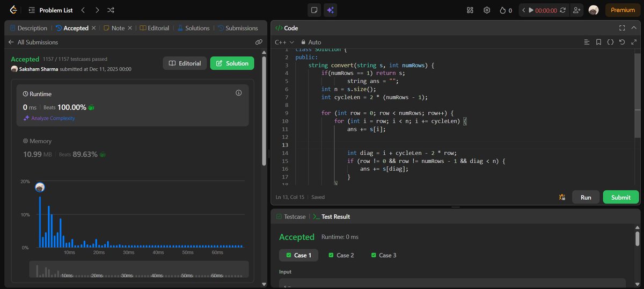Expand editor with diagonal arrows icon

[633, 42]
